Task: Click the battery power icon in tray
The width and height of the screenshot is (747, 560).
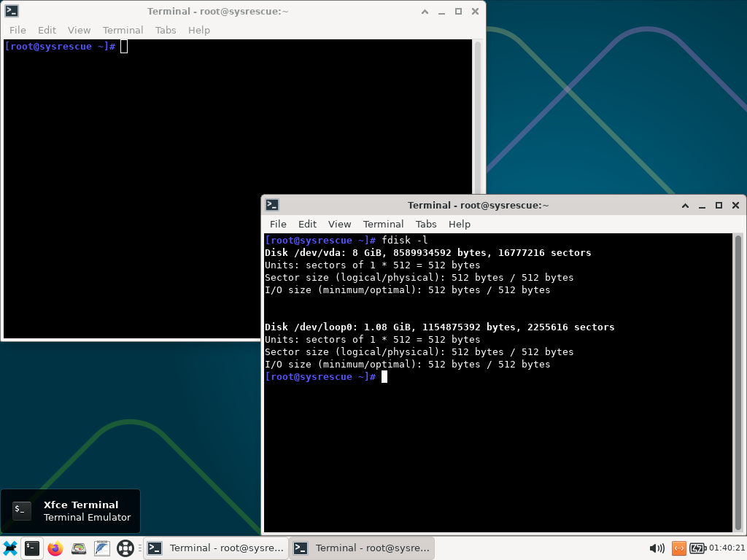Action: click(698, 548)
